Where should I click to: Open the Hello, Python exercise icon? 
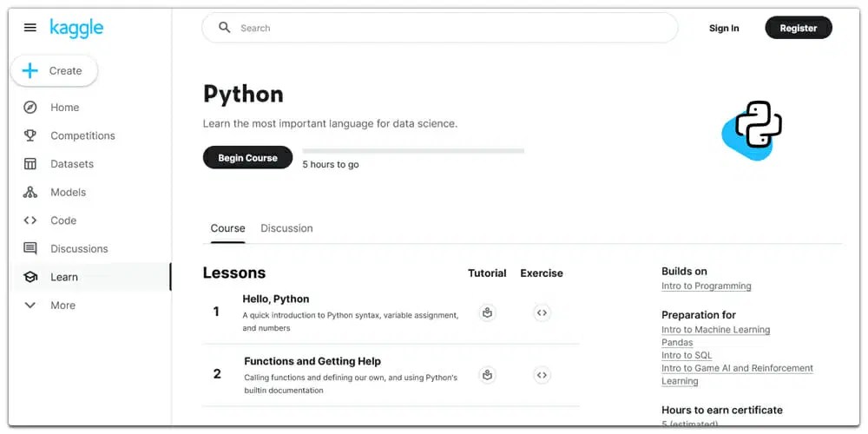(x=542, y=312)
